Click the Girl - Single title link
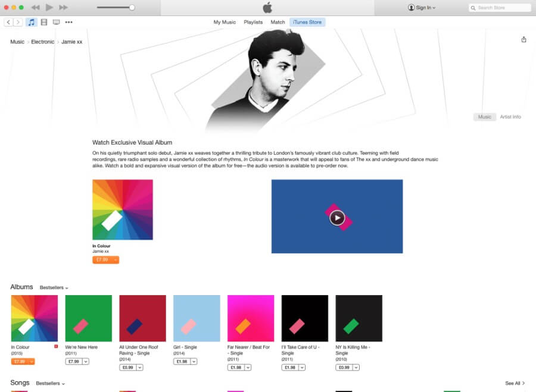Viewport: 536px width, 392px height. click(x=185, y=347)
